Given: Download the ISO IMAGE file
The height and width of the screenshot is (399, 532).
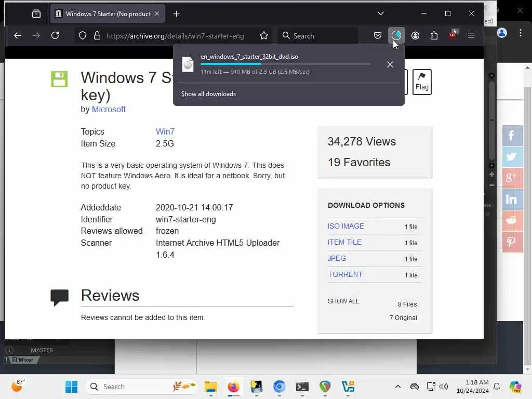Looking at the screenshot, I should coord(345,226).
